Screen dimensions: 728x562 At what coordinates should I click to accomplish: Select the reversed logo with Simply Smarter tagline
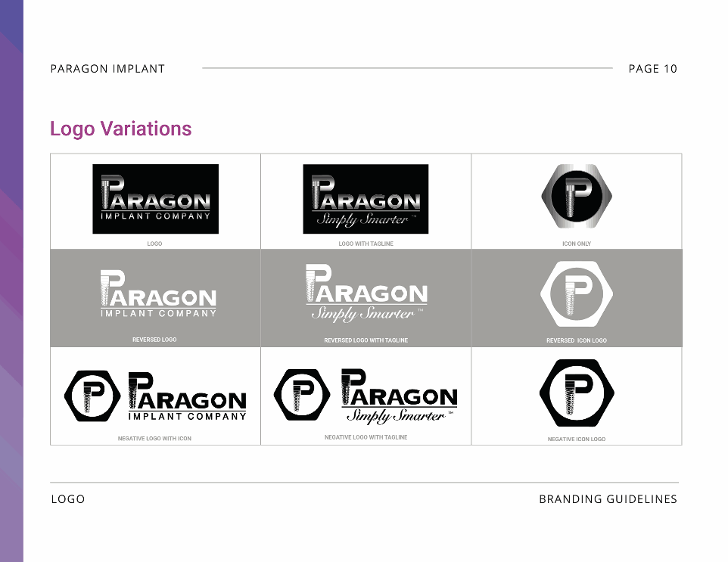366,293
